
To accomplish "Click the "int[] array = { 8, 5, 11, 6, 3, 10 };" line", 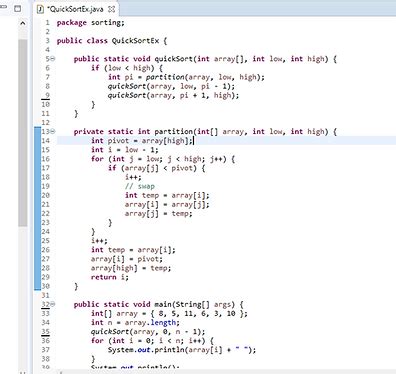I will [169, 313].
